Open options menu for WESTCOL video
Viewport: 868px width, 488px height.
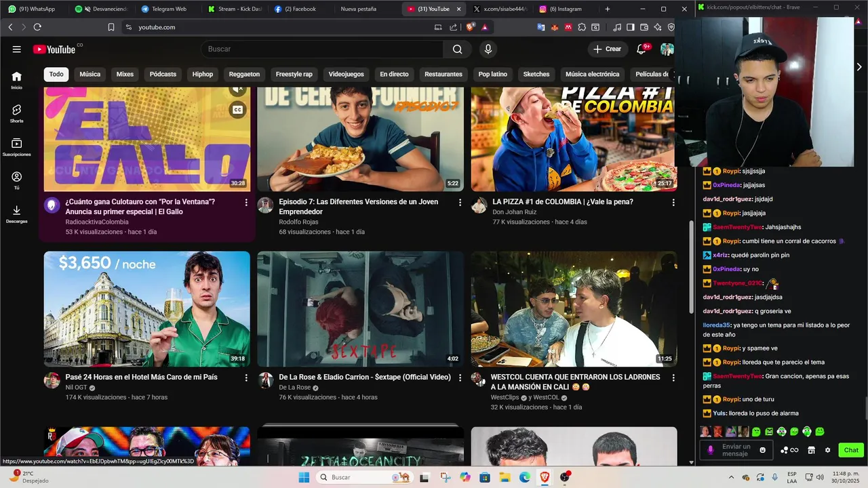click(x=673, y=378)
